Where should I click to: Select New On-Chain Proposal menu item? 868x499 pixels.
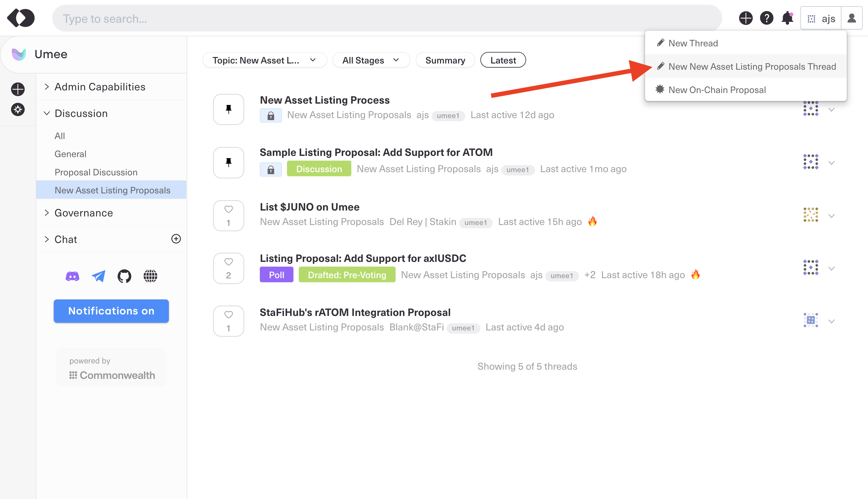pyautogui.click(x=717, y=90)
